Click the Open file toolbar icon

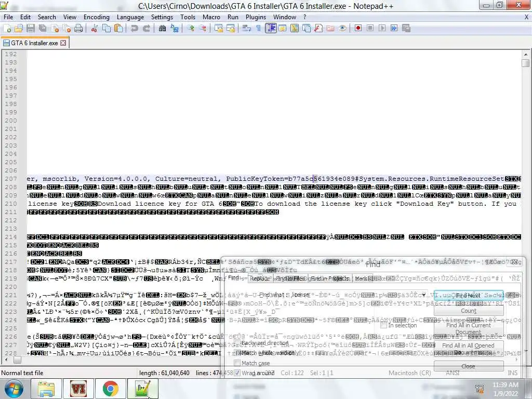[19, 29]
